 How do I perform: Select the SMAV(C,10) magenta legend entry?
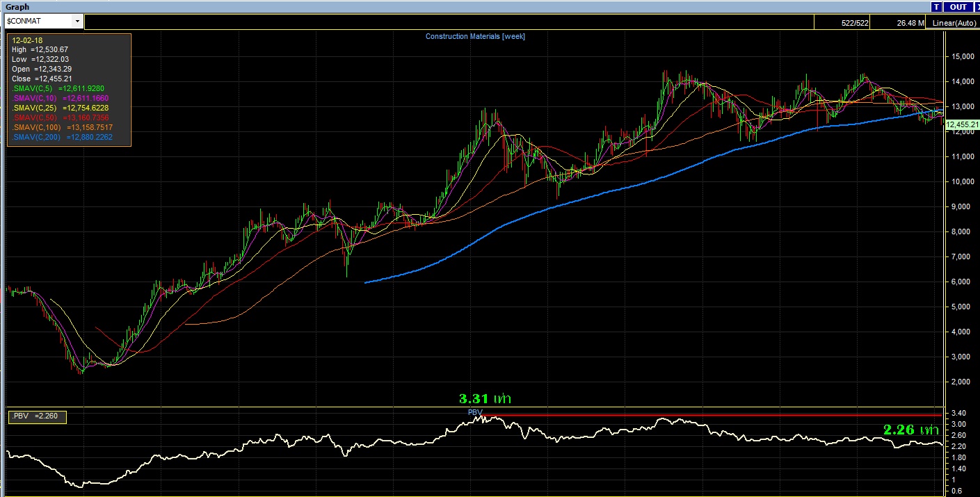pos(63,99)
